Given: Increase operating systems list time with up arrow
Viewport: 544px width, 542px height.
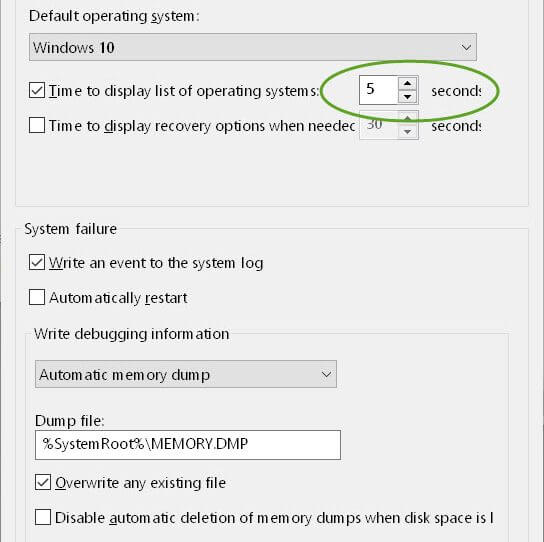Looking at the screenshot, I should tap(407, 83).
